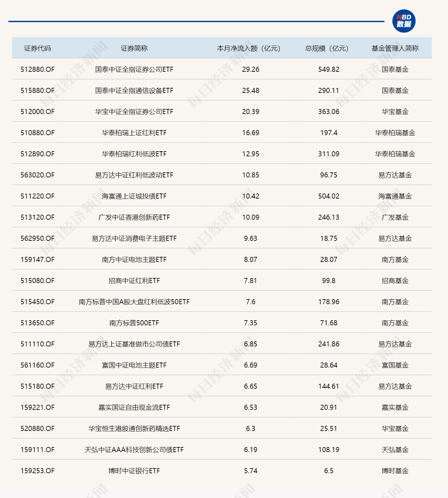
Task: Click security code 515450.OF
Action: coord(37,302)
